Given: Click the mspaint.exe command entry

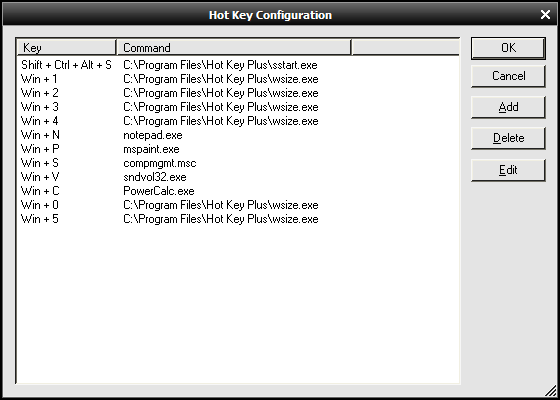Looking at the screenshot, I should (x=151, y=149).
